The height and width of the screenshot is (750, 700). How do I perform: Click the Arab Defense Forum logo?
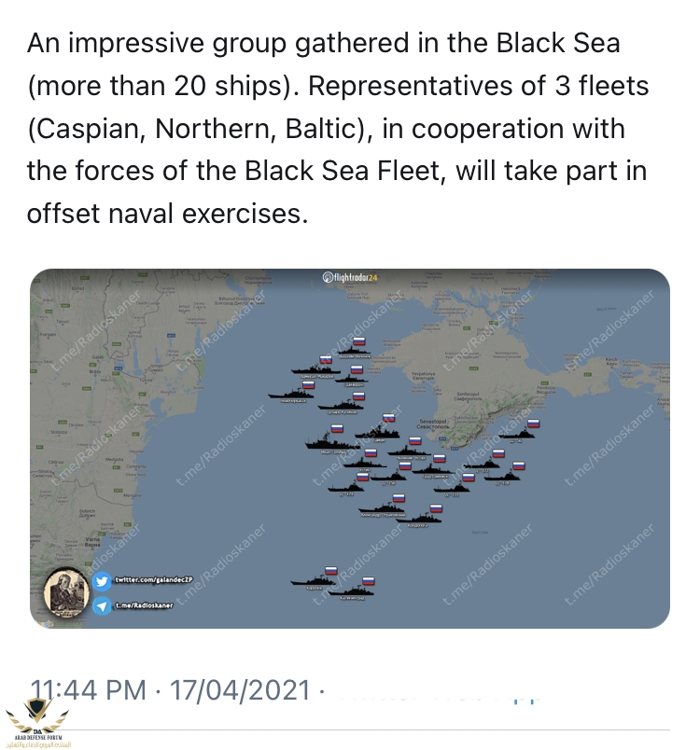pyautogui.click(x=39, y=724)
